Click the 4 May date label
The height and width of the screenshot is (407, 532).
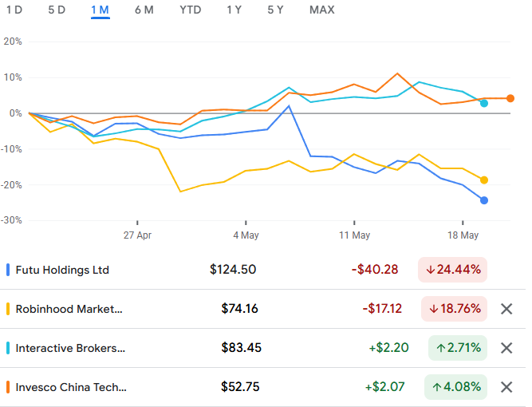(246, 235)
